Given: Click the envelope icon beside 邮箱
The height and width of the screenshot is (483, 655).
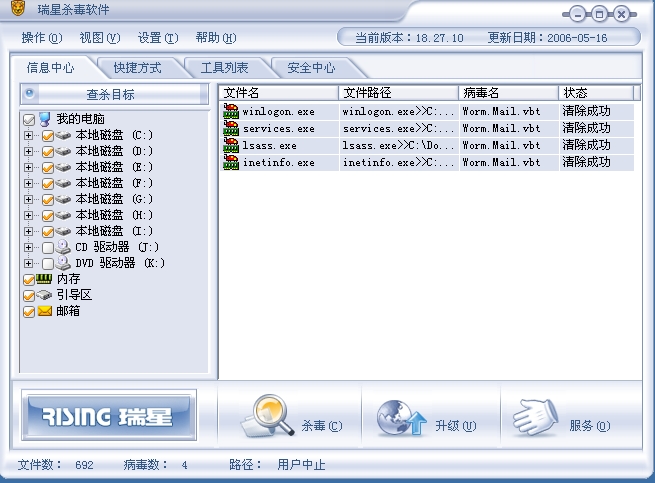Looking at the screenshot, I should (45, 311).
